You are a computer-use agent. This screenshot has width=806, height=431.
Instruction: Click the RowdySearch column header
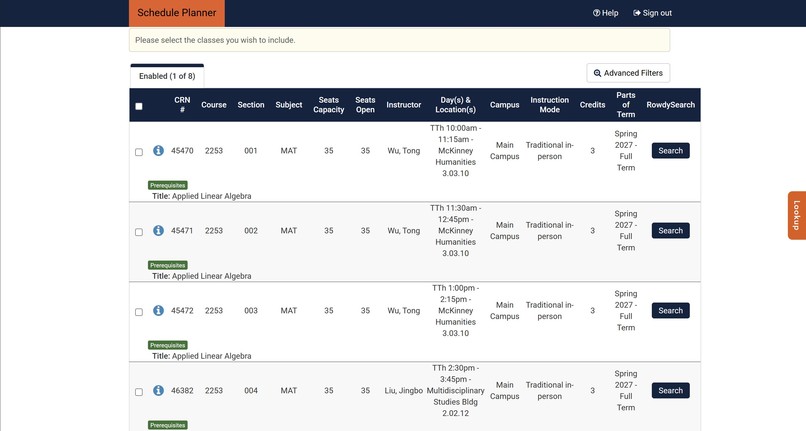pyautogui.click(x=670, y=104)
